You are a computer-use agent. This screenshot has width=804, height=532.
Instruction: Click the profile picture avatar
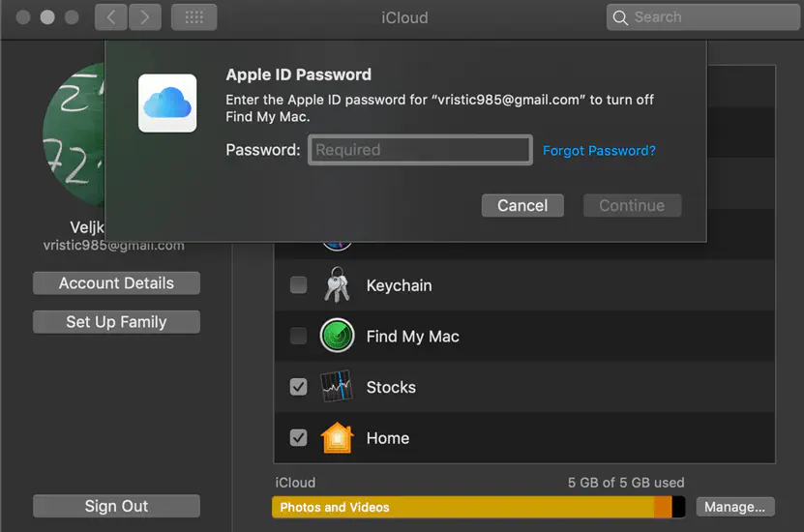click(74, 134)
